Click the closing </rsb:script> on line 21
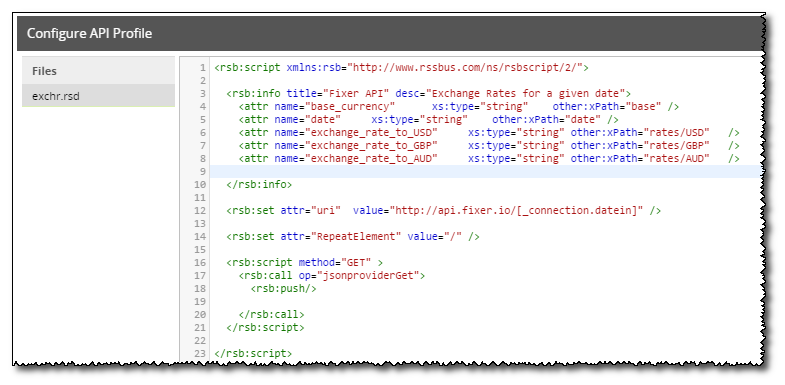 [265, 327]
